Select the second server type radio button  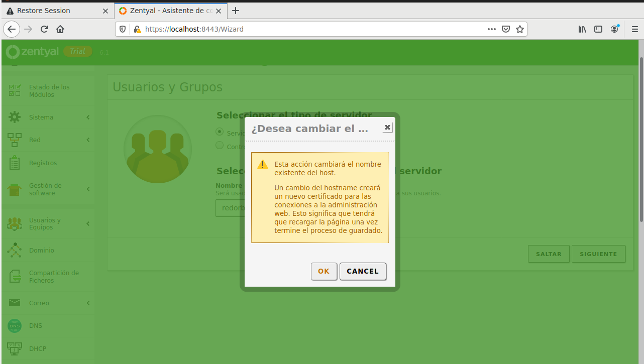coord(220,146)
